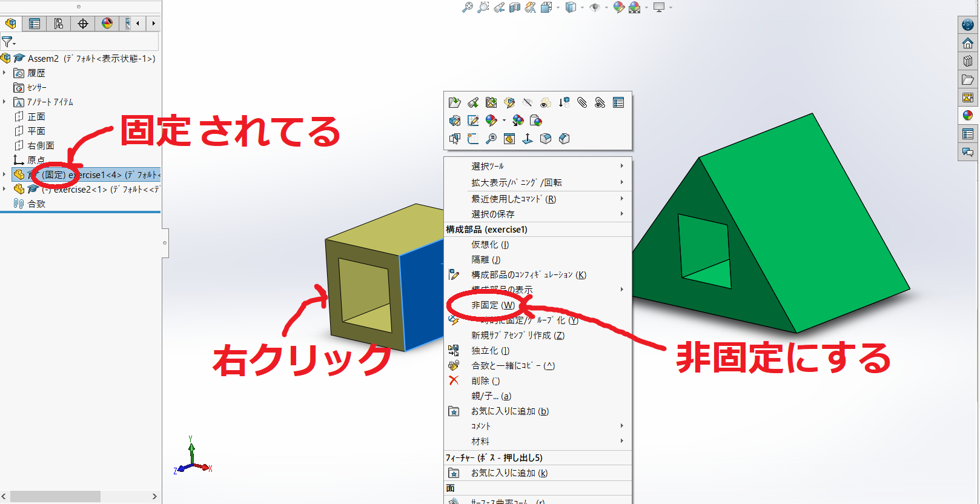Click Zoom to Fit icon in view toolbar
This screenshot has width=980, height=504.
tap(467, 7)
